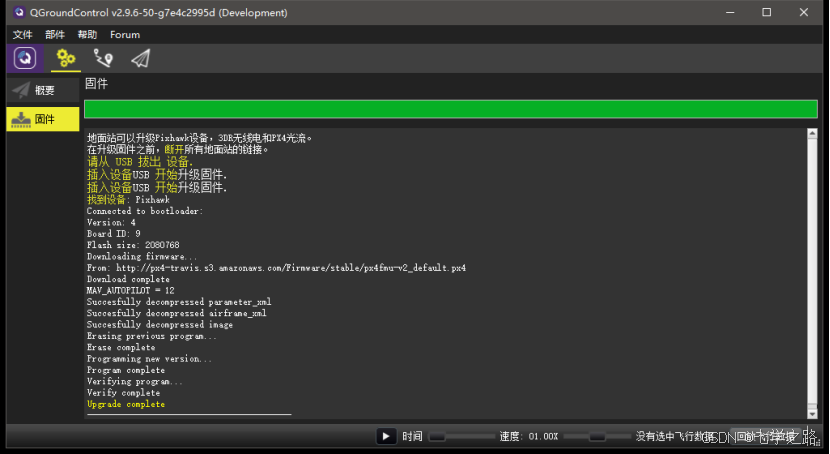830x454 pixels.
Task: Click the replay play button
Action: (386, 436)
